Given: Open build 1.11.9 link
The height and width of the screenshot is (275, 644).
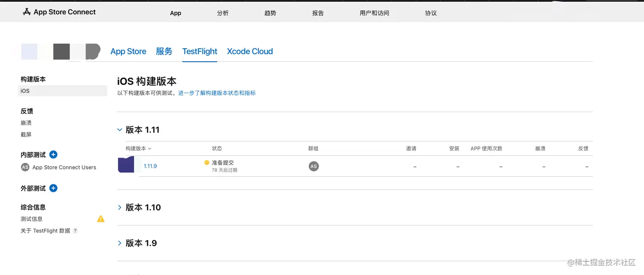Looking at the screenshot, I should tap(150, 166).
